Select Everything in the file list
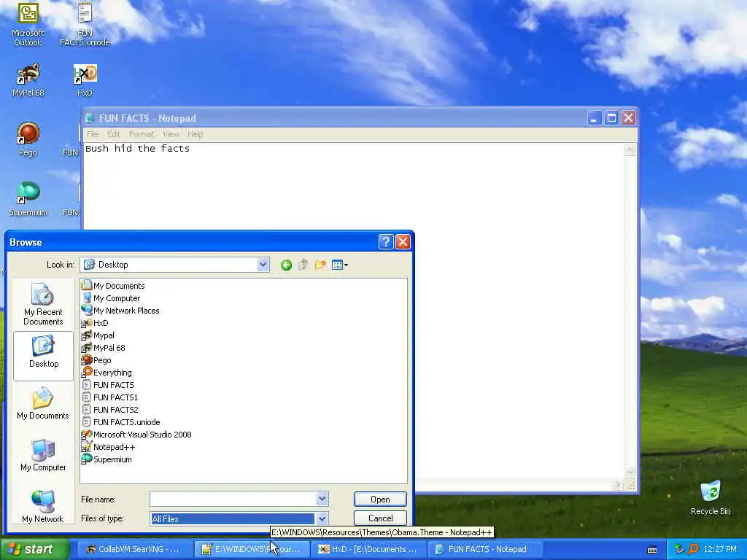747x560 pixels. pos(107,373)
